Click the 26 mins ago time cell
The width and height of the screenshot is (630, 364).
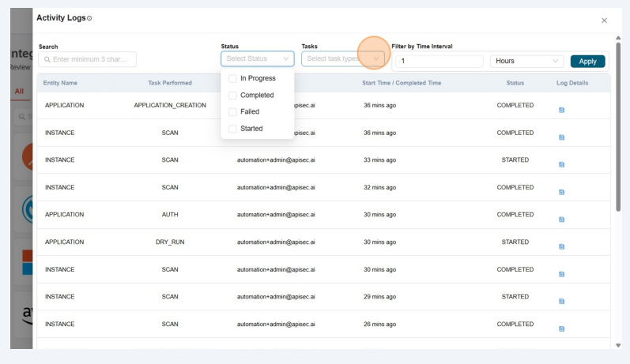[x=379, y=325]
